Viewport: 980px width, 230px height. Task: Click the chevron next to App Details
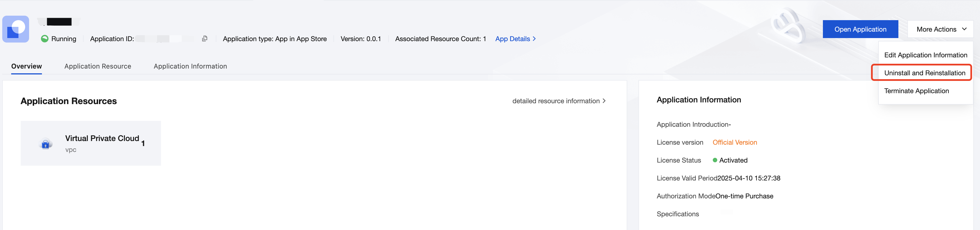click(534, 39)
